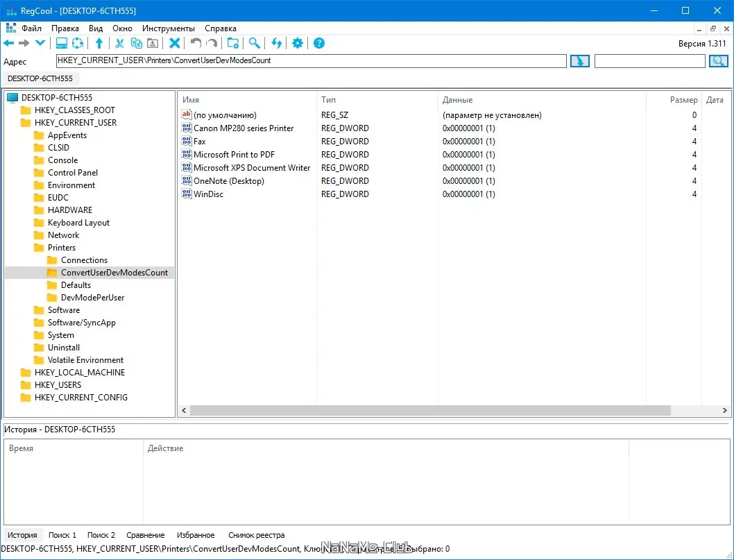Select the (по умолчанию) default value

pyautogui.click(x=225, y=114)
